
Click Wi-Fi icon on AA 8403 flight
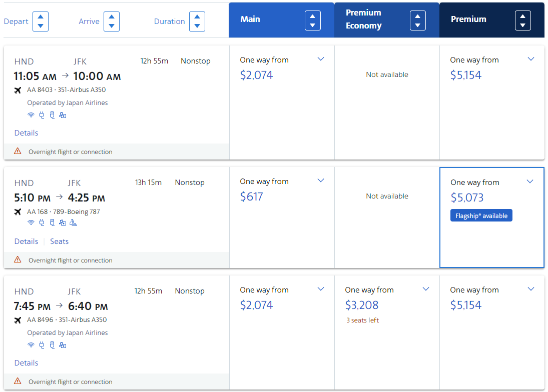(31, 115)
